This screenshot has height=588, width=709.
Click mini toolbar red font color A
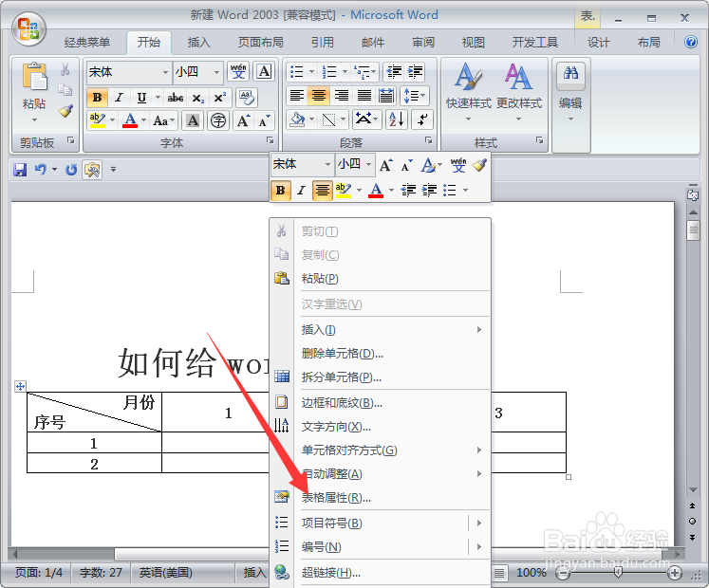coord(376,191)
